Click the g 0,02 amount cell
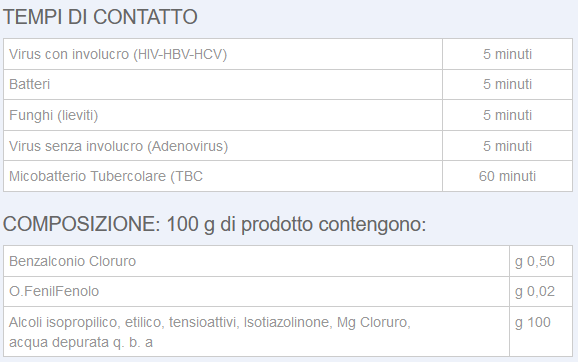578x362 pixels. [541, 291]
